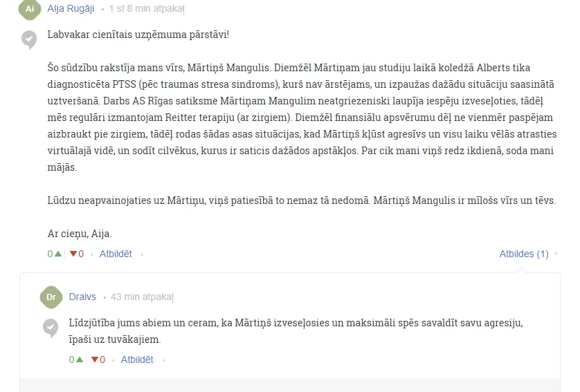Open the round "Dr" avatar of Draivs

(51, 297)
